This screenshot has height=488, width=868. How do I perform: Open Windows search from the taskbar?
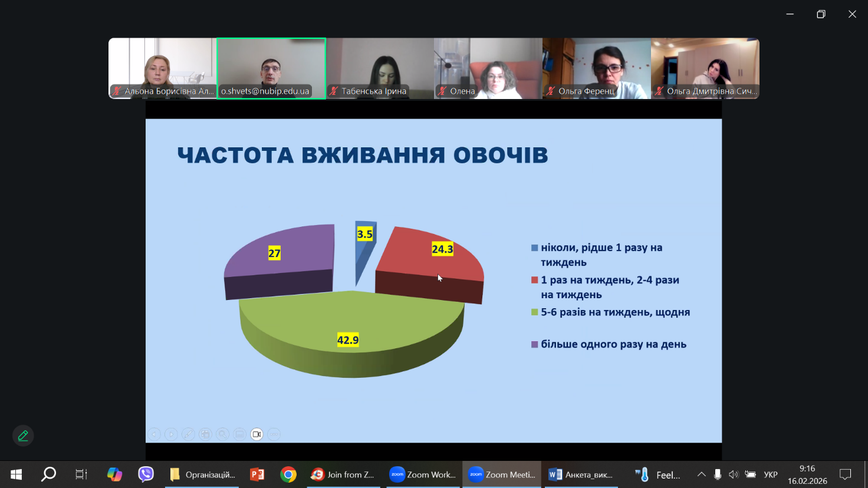pyautogui.click(x=48, y=474)
